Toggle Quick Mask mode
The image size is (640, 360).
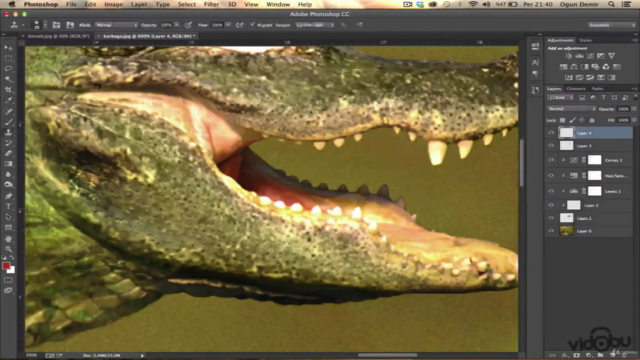[x=8, y=280]
